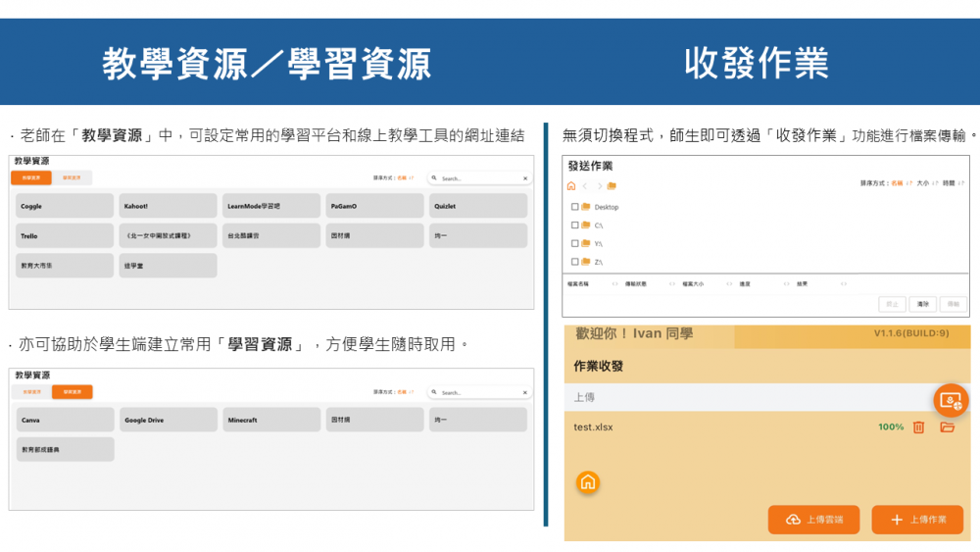Open the Kahoot! resource tile
The width and height of the screenshot is (980, 552).
click(x=168, y=206)
